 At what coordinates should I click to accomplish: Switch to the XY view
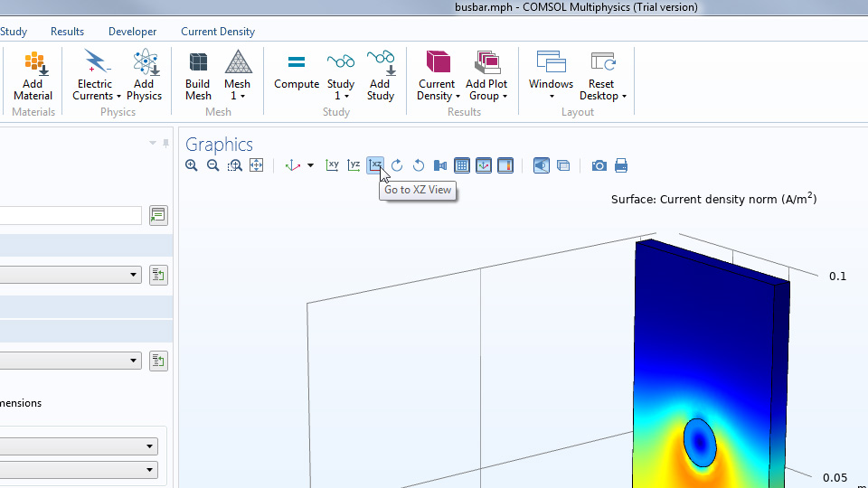332,165
